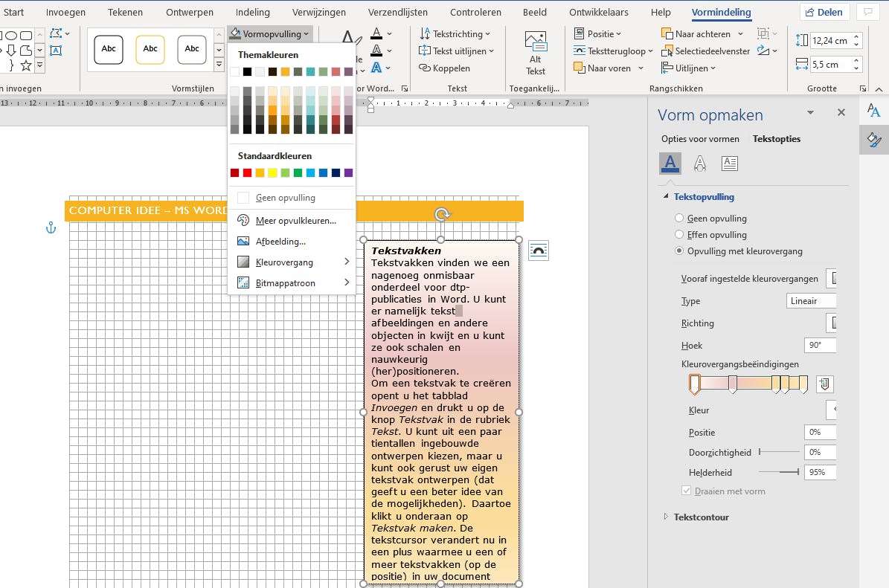Choose Meer opvulkleuren menu entry
Viewport: 889px width, 588px height.
295,221
